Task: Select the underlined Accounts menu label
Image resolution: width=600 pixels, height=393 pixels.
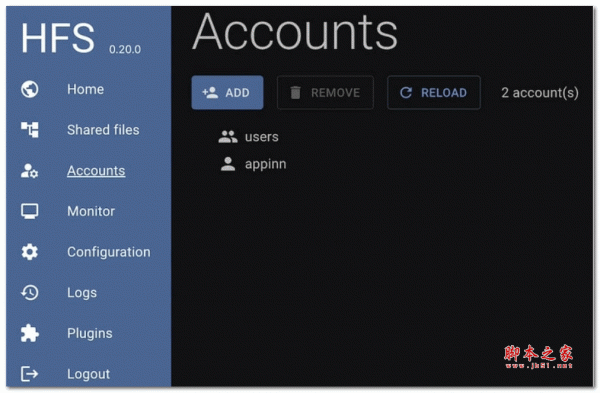Action: [x=96, y=171]
